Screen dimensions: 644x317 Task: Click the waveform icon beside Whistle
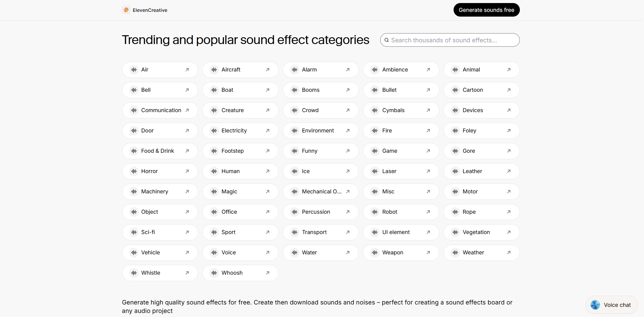(x=134, y=273)
